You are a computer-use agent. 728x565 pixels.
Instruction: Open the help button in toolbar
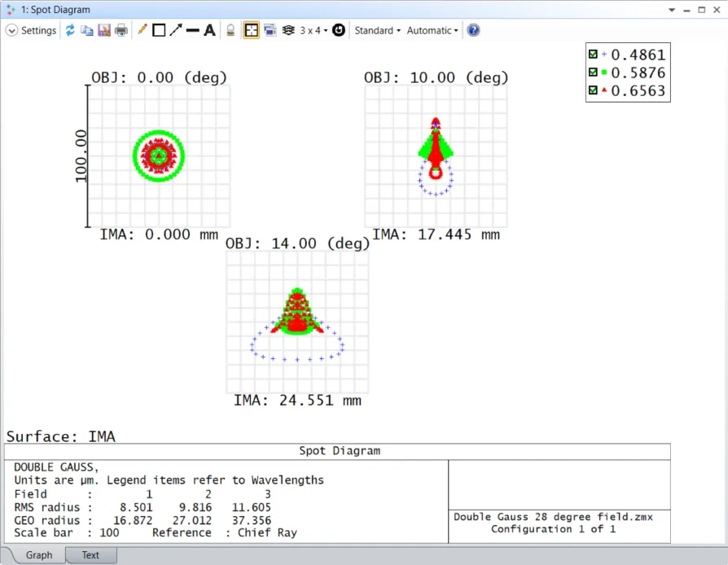473,30
